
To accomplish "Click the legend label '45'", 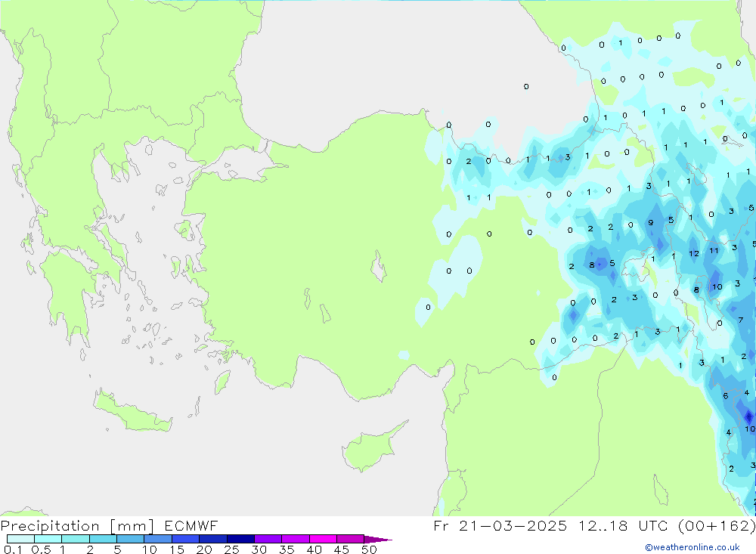I will [342, 549].
